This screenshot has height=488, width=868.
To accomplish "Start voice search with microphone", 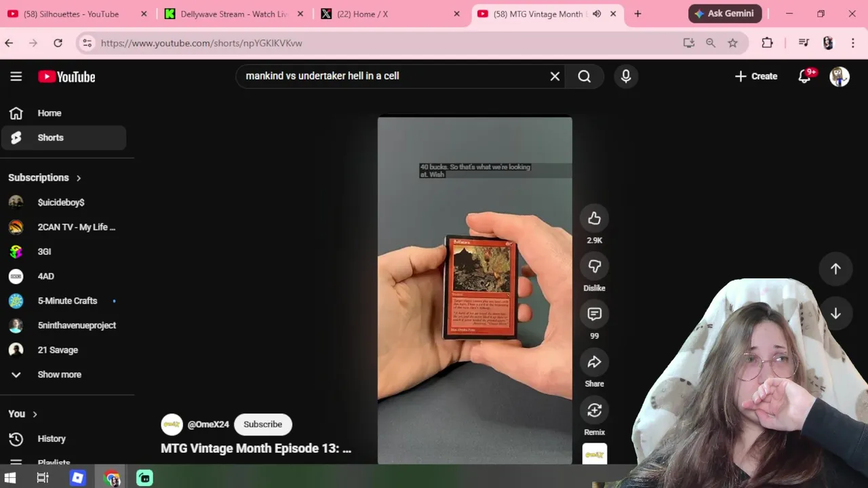I will 626,76.
